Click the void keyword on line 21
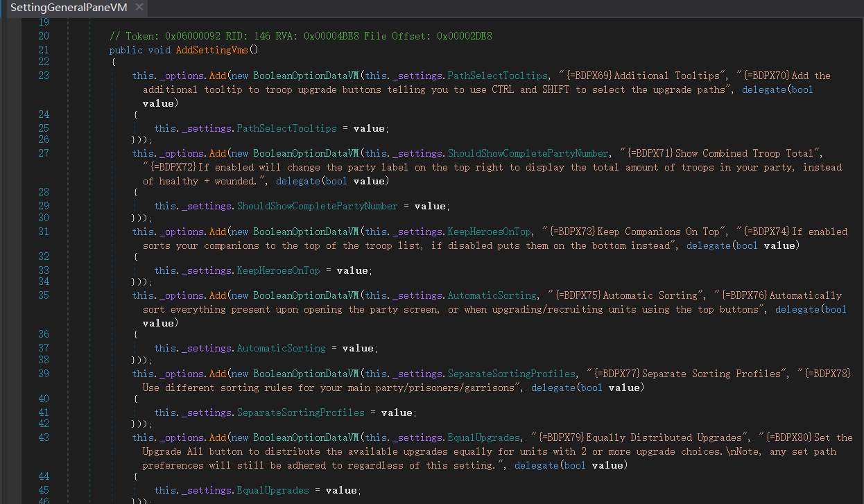This screenshot has width=864, height=504. click(159, 50)
